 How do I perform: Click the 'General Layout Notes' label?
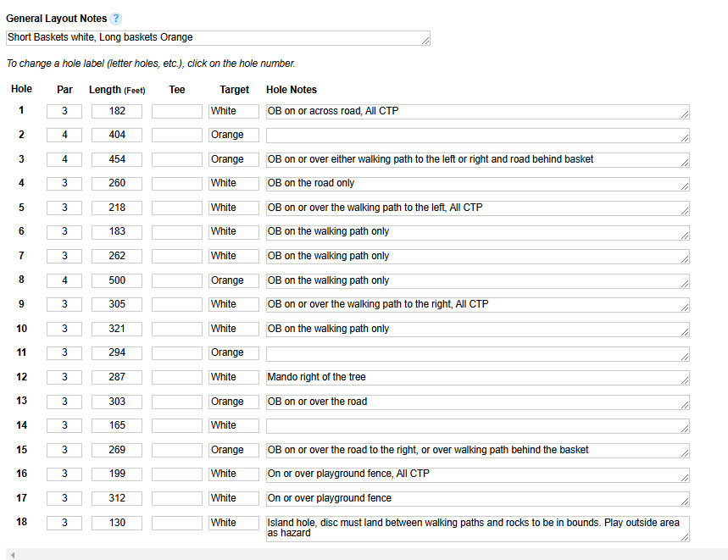(x=56, y=19)
